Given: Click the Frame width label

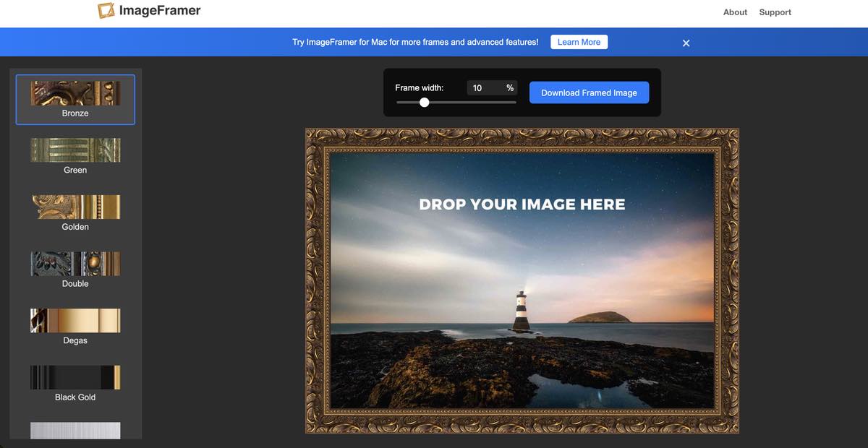Looking at the screenshot, I should pyautogui.click(x=420, y=88).
